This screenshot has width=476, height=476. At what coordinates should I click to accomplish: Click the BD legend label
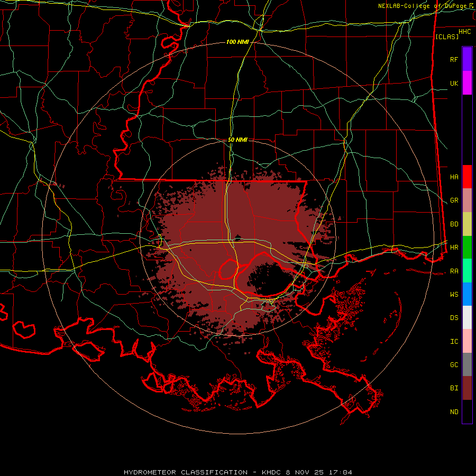(x=454, y=224)
